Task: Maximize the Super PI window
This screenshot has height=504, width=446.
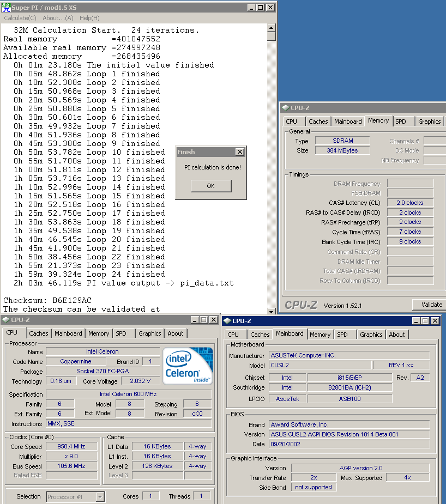Action: [260, 7]
